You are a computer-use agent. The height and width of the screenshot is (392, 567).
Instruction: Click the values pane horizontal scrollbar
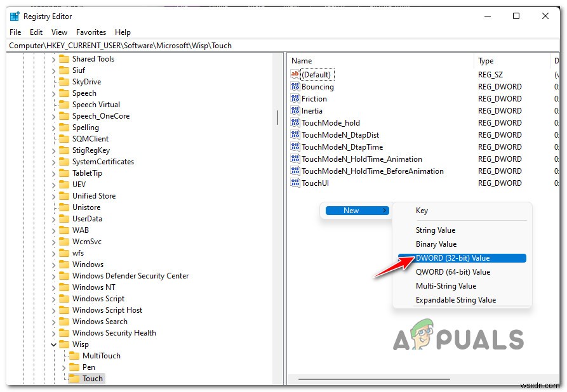pos(374,379)
